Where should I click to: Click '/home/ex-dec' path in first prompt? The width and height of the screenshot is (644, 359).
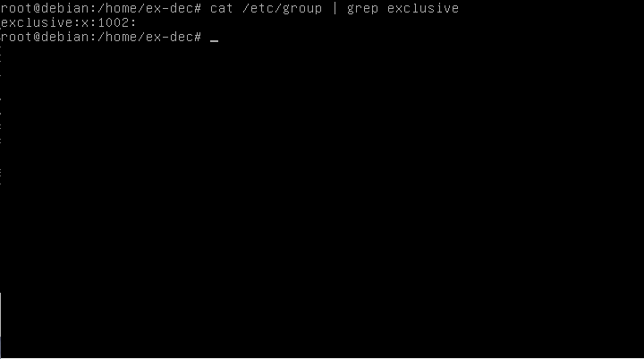coord(146,8)
